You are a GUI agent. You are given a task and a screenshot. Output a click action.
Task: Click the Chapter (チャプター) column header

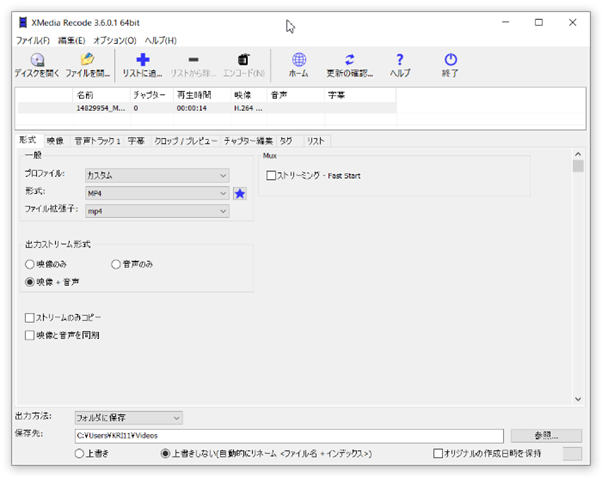tap(152, 95)
